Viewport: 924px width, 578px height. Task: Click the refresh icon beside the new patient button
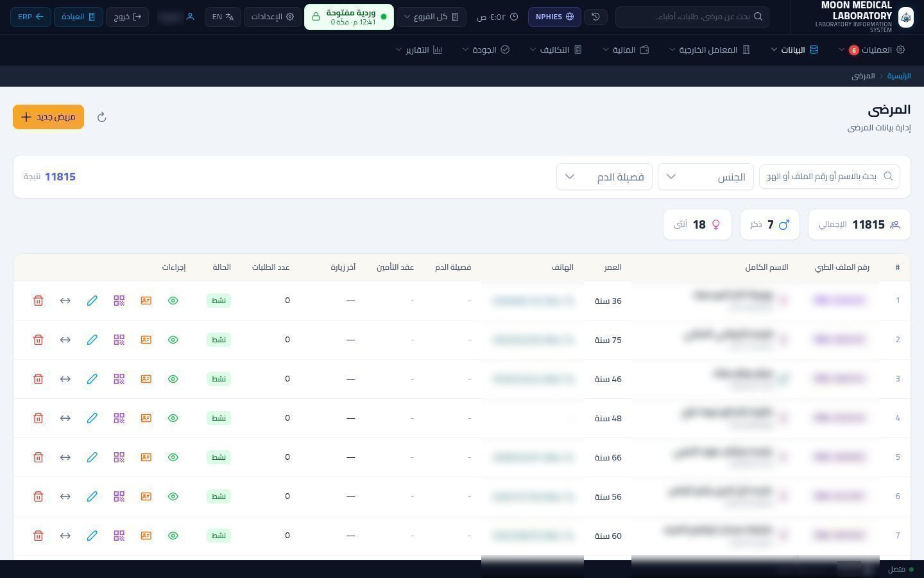[x=101, y=117]
